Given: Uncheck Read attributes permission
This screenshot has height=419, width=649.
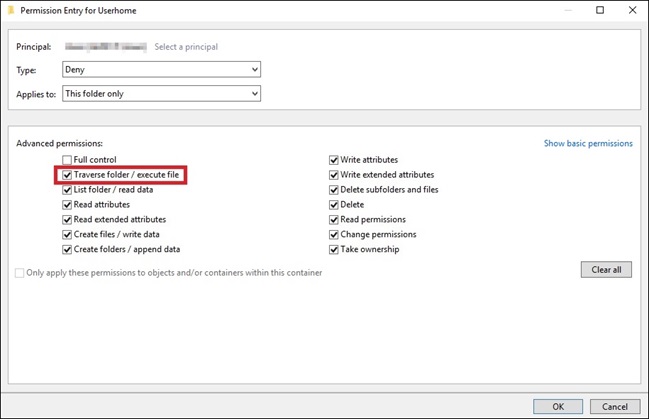Looking at the screenshot, I should (x=67, y=205).
